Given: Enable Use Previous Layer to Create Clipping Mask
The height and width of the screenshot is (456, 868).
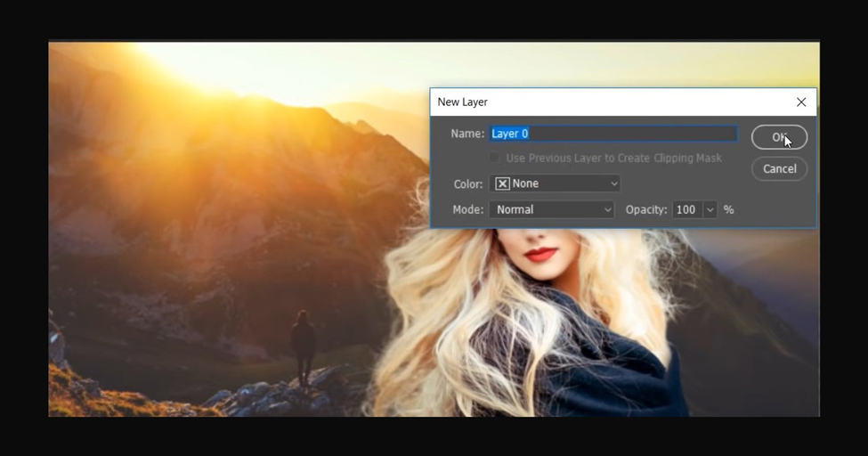Looking at the screenshot, I should pyautogui.click(x=494, y=158).
